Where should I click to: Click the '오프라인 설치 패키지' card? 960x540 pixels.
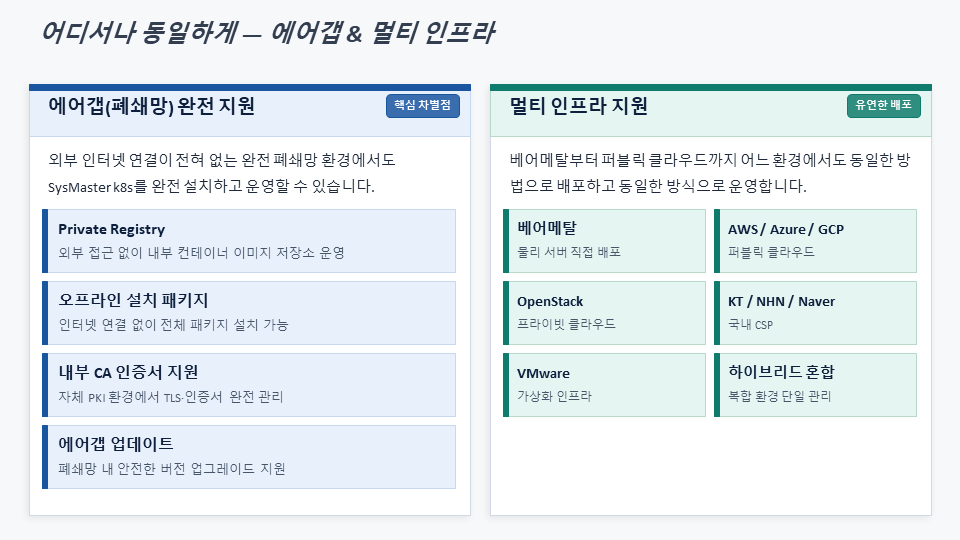tap(249, 313)
